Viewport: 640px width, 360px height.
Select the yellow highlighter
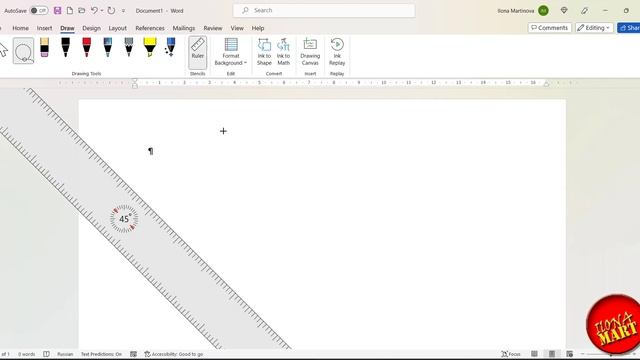coord(150,47)
